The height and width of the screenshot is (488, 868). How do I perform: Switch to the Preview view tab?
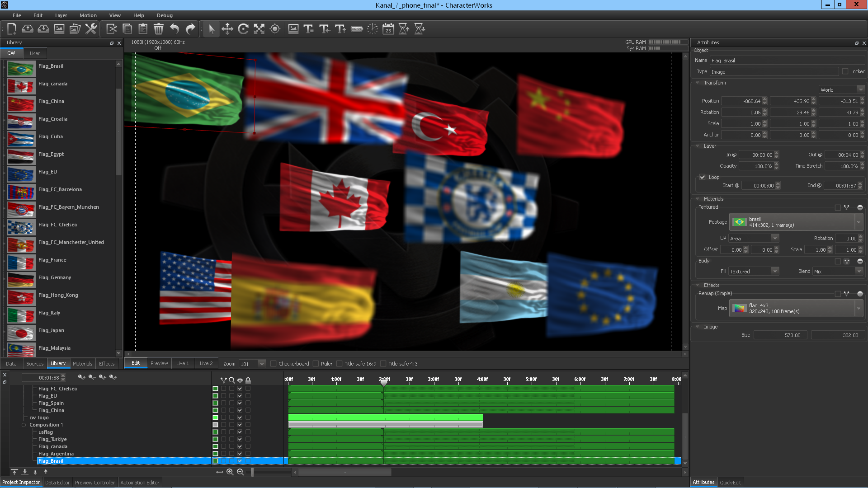(159, 363)
